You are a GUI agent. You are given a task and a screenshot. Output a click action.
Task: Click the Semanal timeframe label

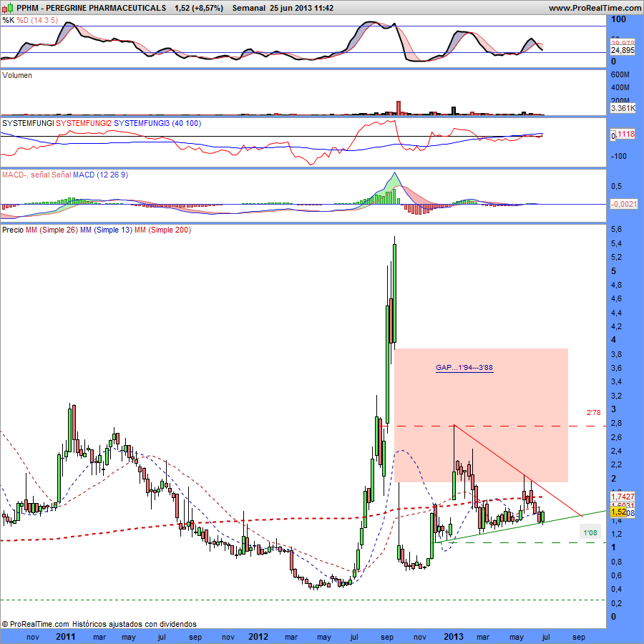click(x=249, y=8)
